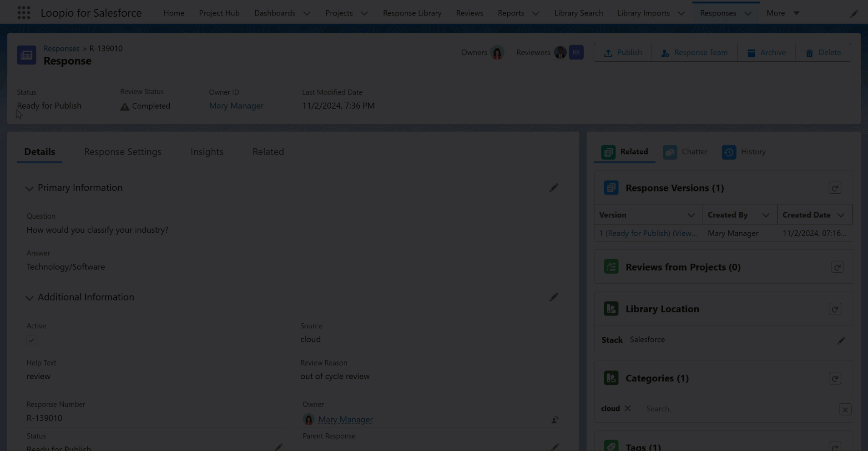Open the Projects dropdown arrow

pyautogui.click(x=364, y=13)
